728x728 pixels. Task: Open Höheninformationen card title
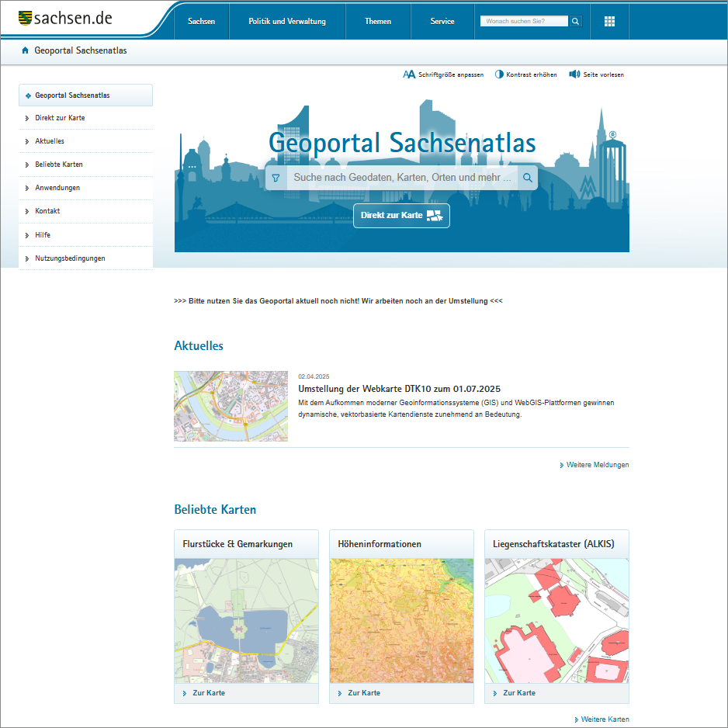380,544
